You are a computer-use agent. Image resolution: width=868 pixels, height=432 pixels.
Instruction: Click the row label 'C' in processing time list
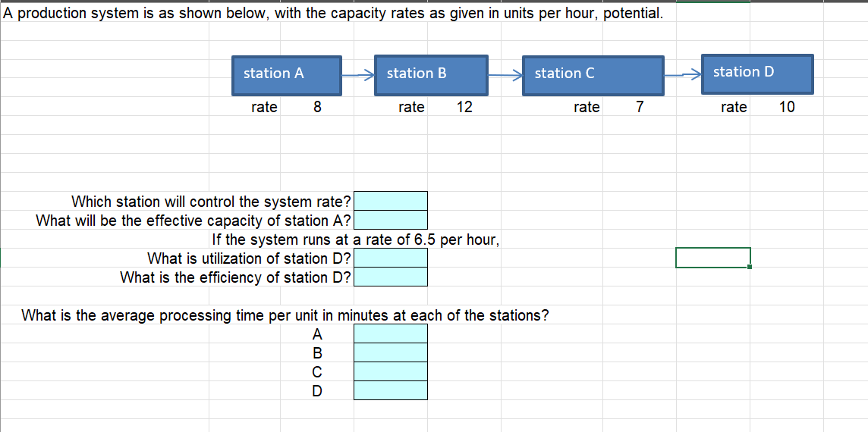coord(316,371)
